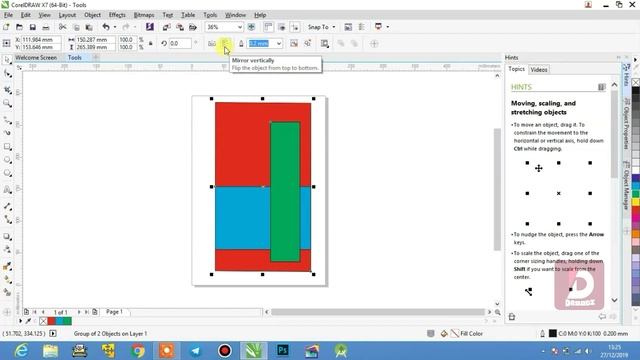The image size is (640, 360).
Task: Select the Topics tab in Hints
Action: pos(516,69)
